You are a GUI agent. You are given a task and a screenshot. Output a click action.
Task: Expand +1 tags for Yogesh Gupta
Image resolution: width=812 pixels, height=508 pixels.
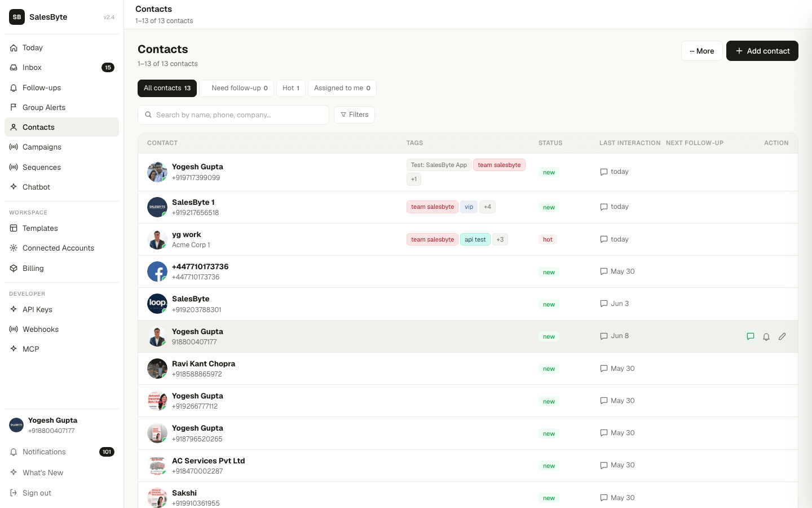point(414,179)
